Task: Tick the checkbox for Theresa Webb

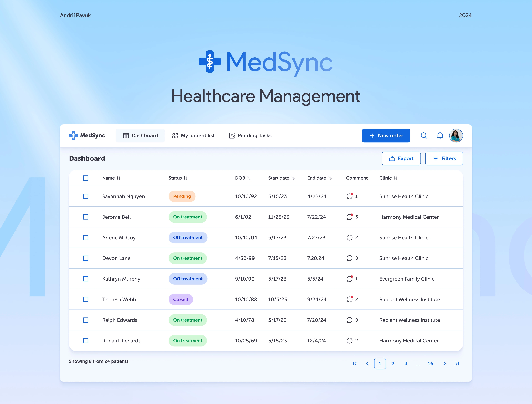Action: pyautogui.click(x=86, y=299)
